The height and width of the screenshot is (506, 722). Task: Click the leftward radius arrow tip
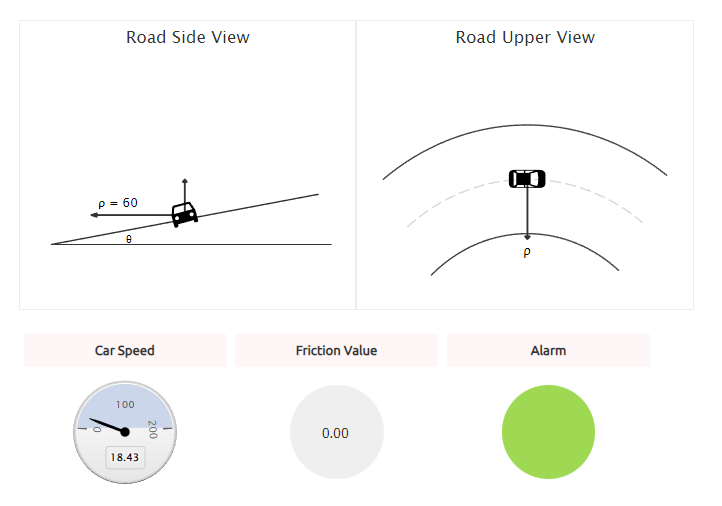(93, 215)
